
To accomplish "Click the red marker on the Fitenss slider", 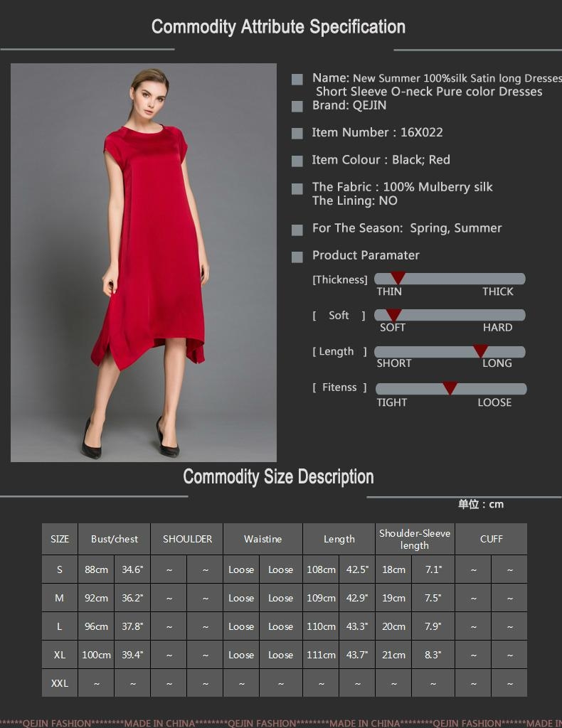I will (x=450, y=388).
